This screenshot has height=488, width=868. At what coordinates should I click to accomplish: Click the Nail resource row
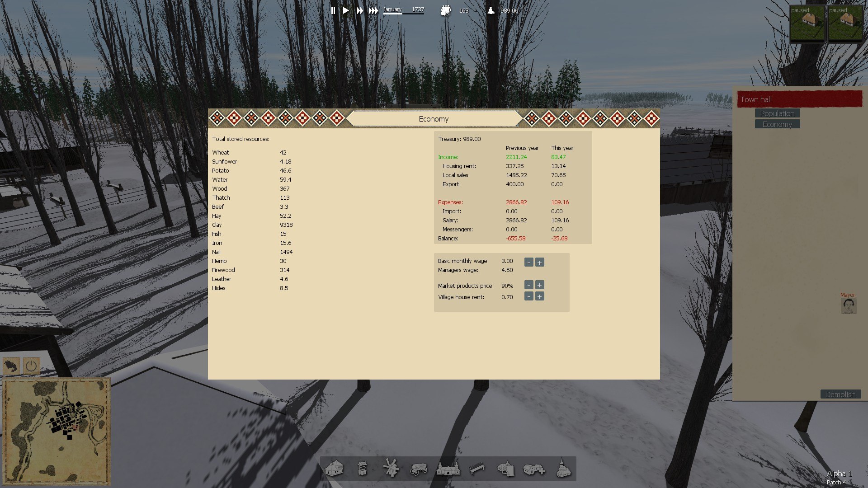(x=252, y=252)
